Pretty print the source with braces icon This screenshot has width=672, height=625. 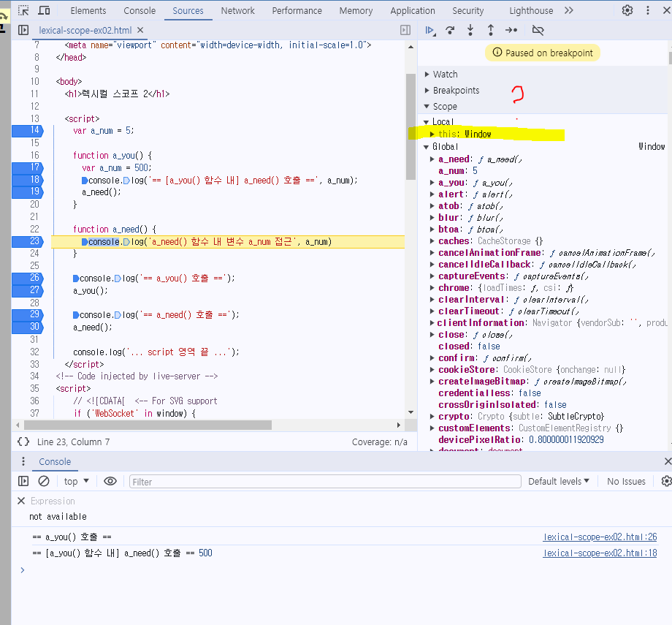click(x=23, y=442)
